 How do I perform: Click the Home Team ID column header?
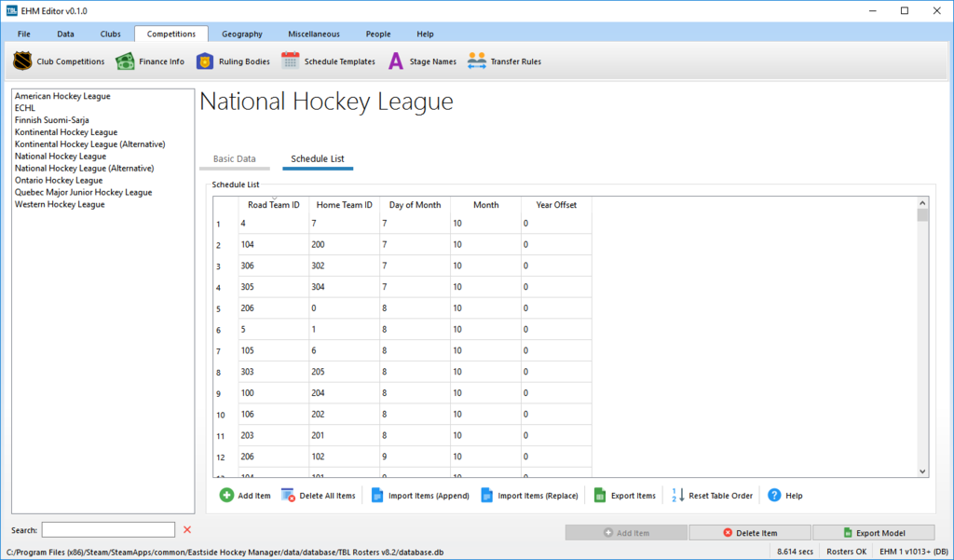(345, 205)
